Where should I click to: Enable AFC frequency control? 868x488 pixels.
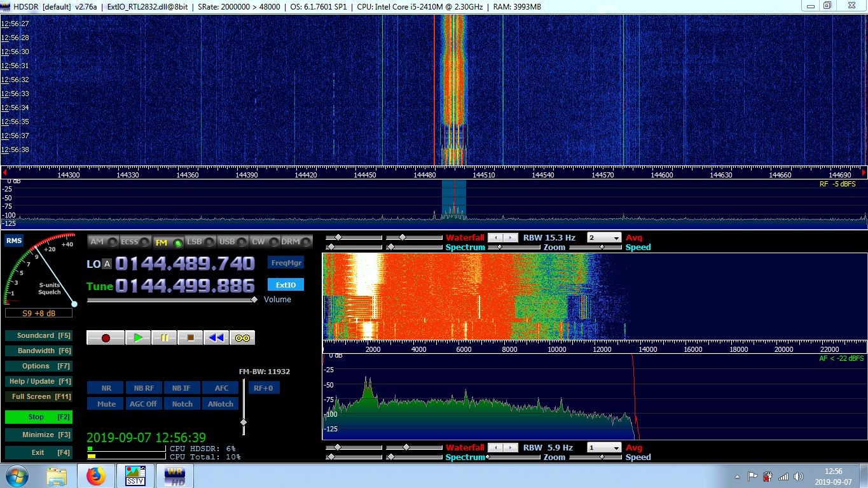tap(221, 388)
